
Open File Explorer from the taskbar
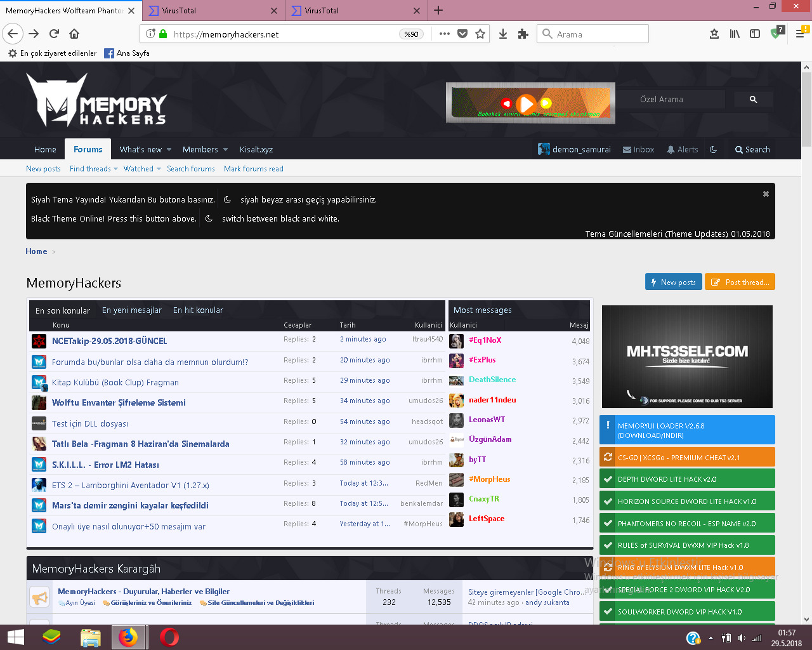pyautogui.click(x=91, y=637)
